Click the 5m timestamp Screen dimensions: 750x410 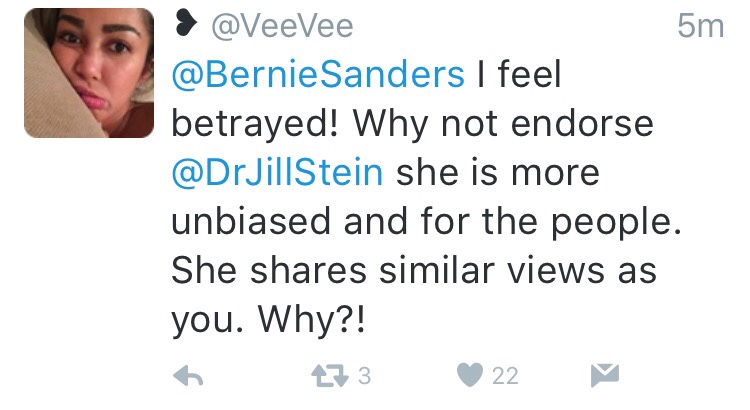click(699, 25)
